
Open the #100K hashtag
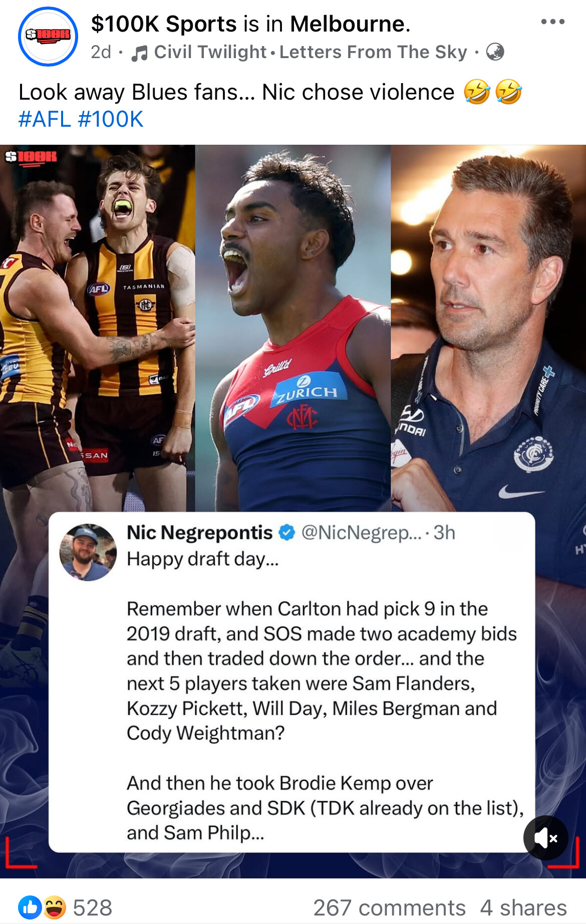(x=111, y=119)
